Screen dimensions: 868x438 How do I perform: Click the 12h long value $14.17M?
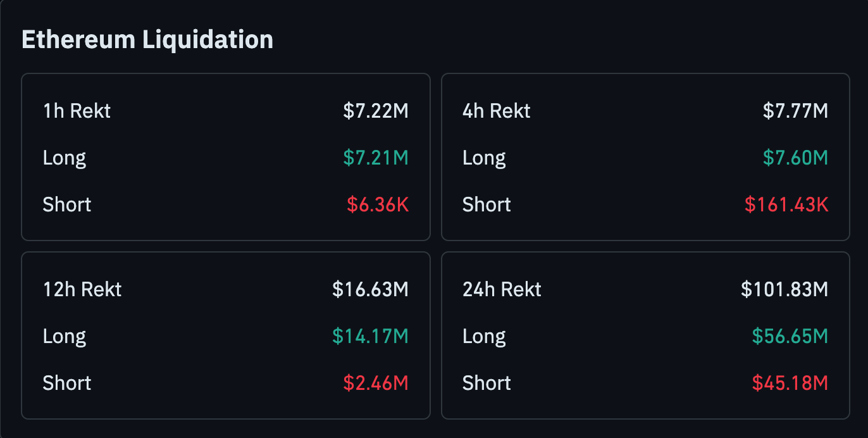click(370, 336)
